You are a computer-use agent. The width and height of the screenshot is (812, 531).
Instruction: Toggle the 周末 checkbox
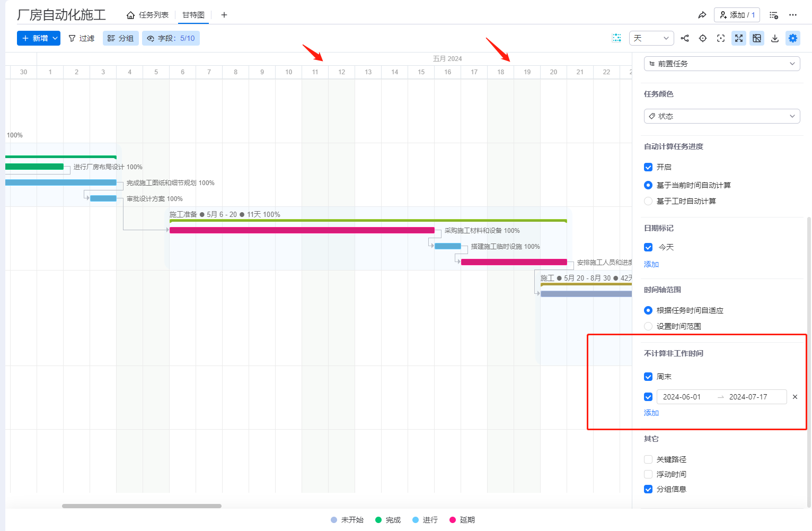(x=648, y=377)
